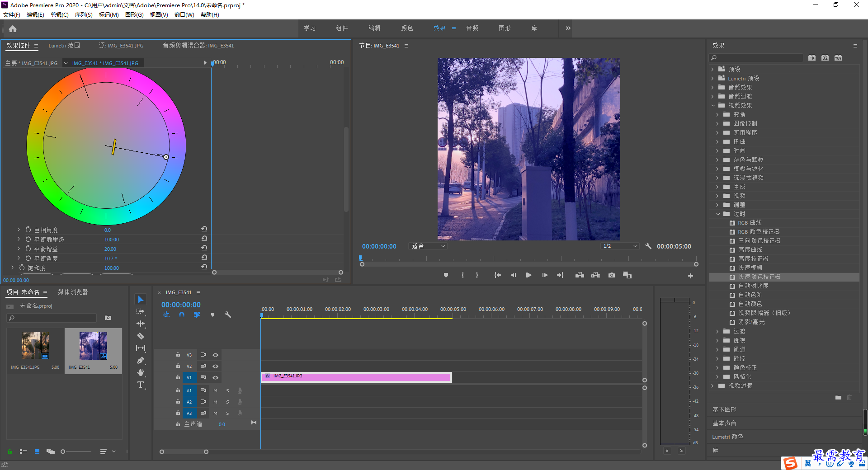
Task: Solo audio track A2
Action: 227,402
